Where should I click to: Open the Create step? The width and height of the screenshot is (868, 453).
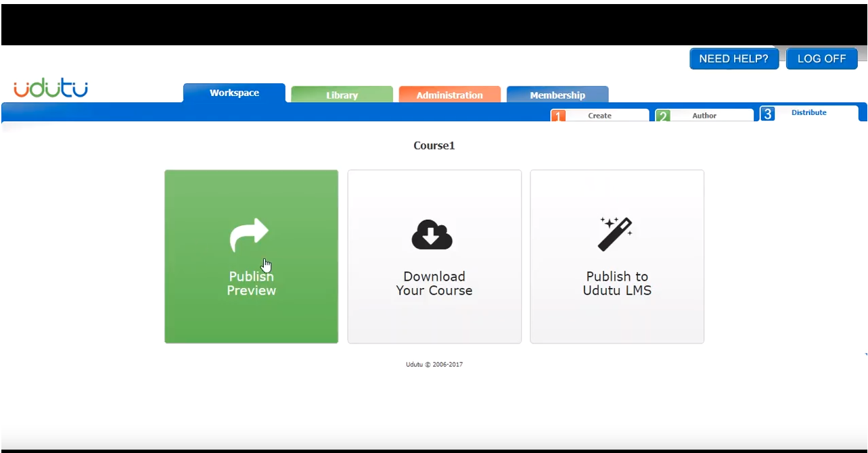coord(599,116)
